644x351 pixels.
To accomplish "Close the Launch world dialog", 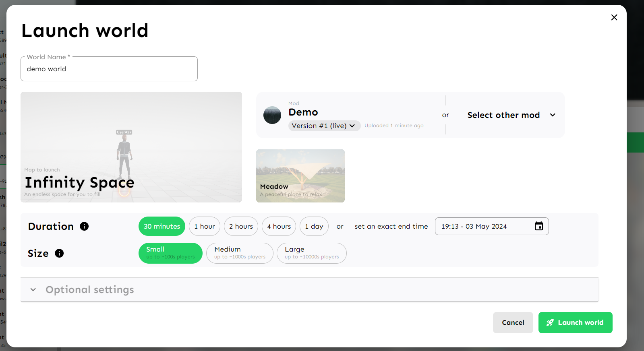I will [614, 17].
